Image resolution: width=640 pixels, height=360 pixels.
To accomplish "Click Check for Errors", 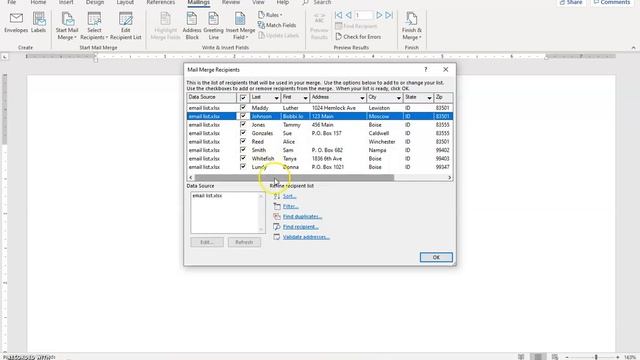I will (x=358, y=37).
